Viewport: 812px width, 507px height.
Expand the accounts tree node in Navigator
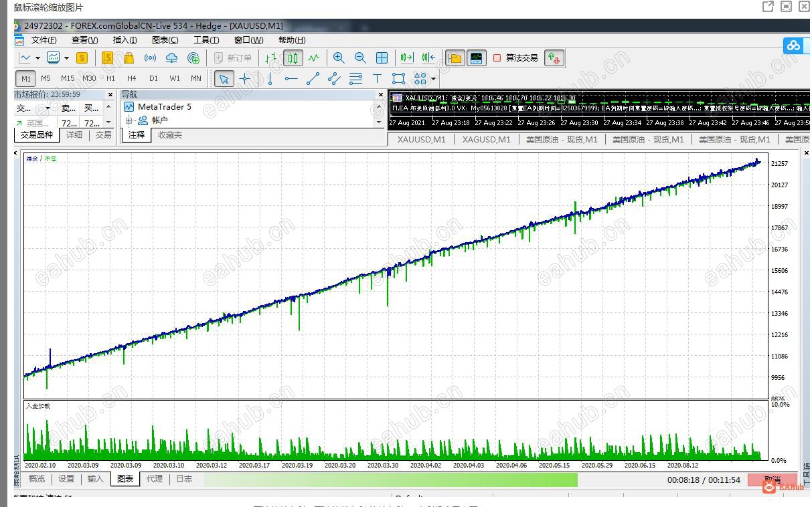pyautogui.click(x=129, y=121)
